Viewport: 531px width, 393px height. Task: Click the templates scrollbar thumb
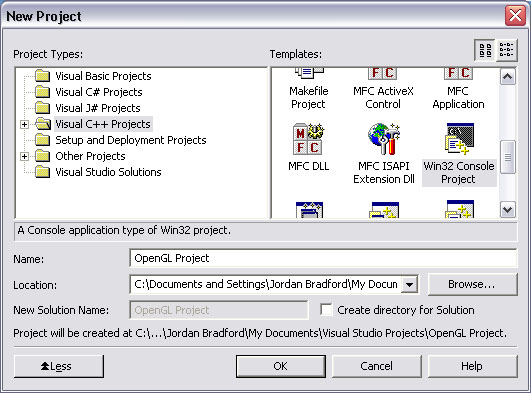click(508, 157)
